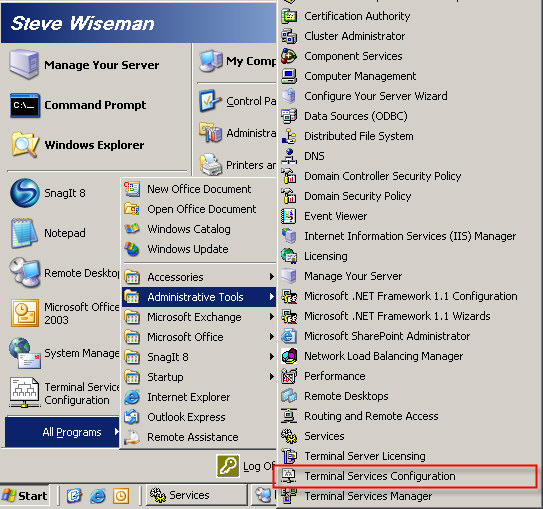Open My Computer in Start menu
Screen dimensions: 543x509
pos(237,61)
